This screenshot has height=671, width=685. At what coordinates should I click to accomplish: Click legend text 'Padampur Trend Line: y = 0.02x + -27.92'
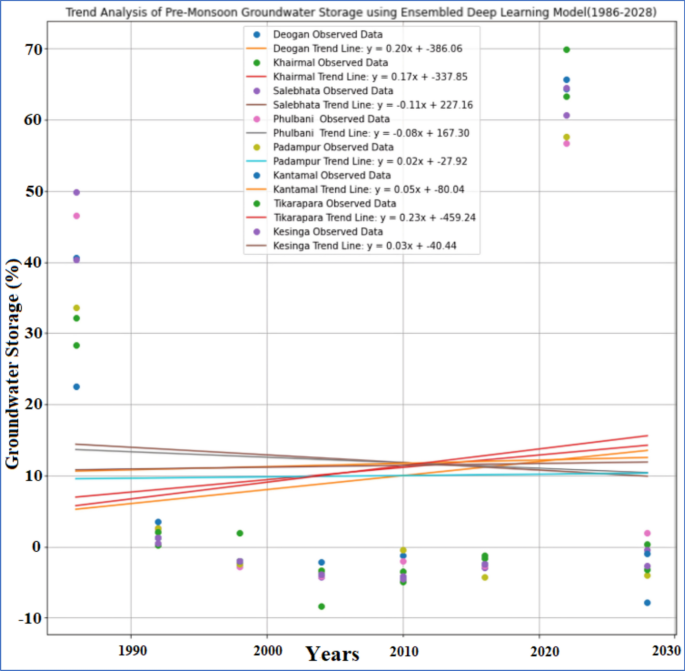click(370, 161)
